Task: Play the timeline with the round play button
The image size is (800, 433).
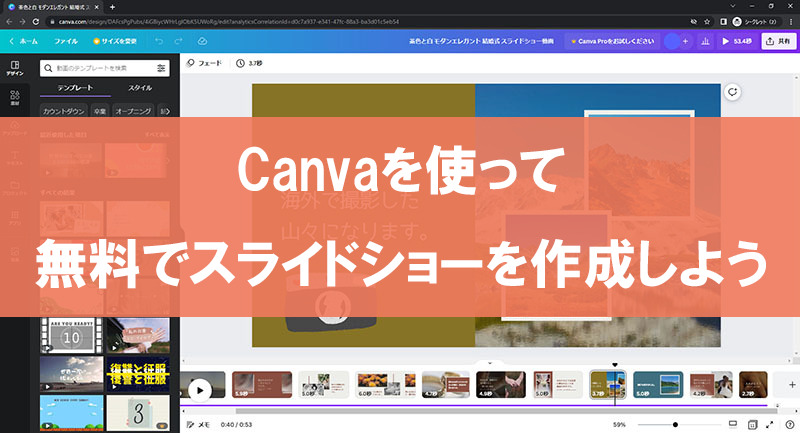Action: pyautogui.click(x=200, y=391)
